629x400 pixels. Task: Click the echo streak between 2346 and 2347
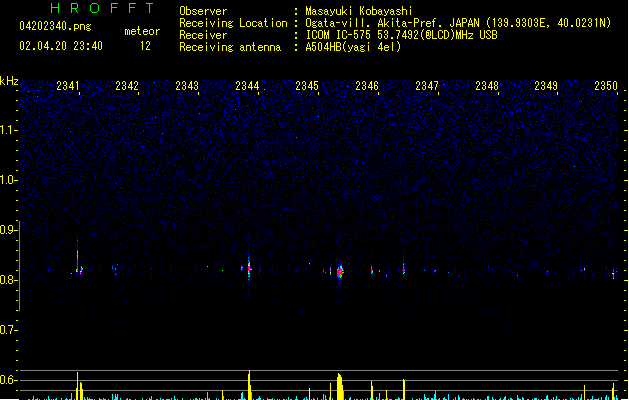(404, 269)
